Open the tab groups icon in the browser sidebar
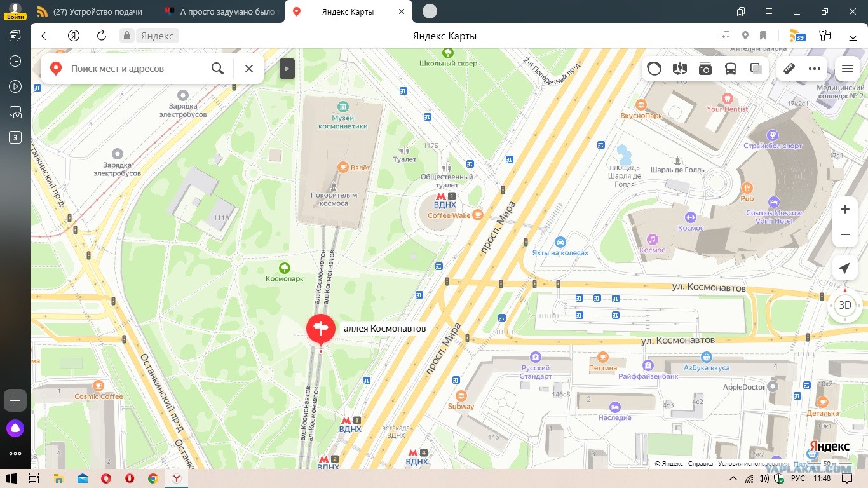Screen dimensions: 868x488 pos(15,36)
